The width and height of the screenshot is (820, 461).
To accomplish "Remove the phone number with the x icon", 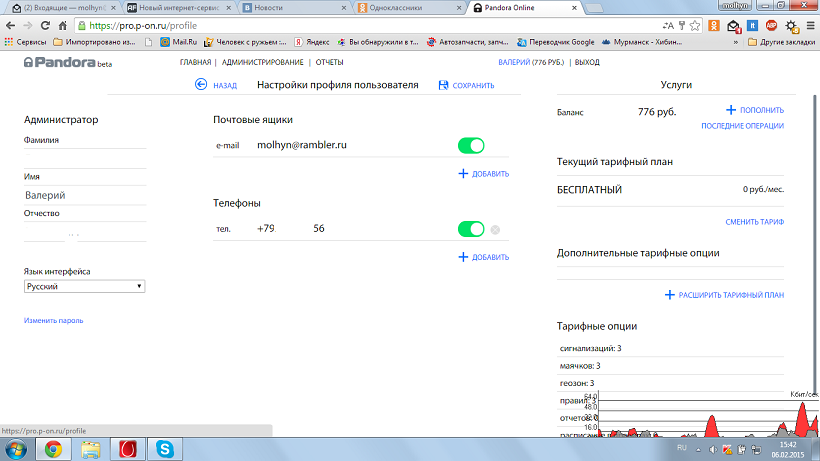I will 494,230.
